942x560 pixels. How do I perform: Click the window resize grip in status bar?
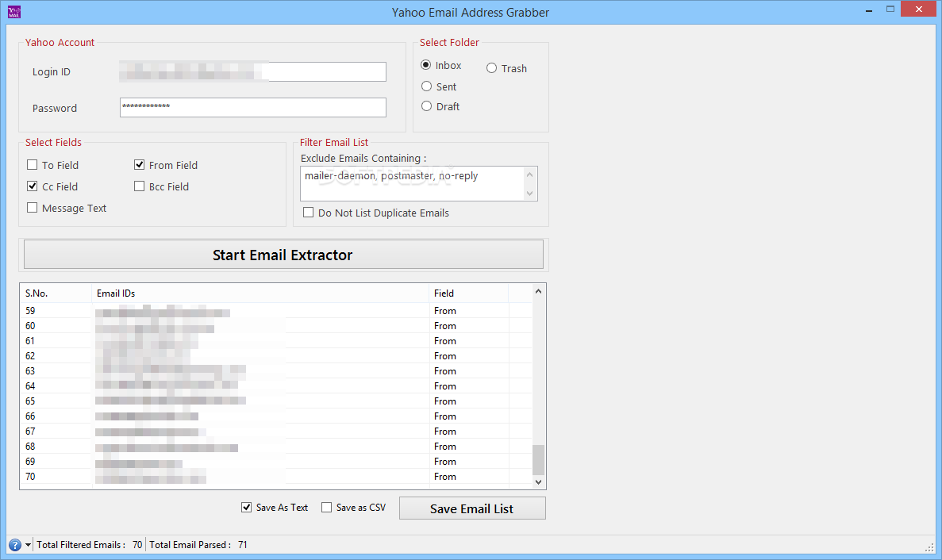[929, 547]
